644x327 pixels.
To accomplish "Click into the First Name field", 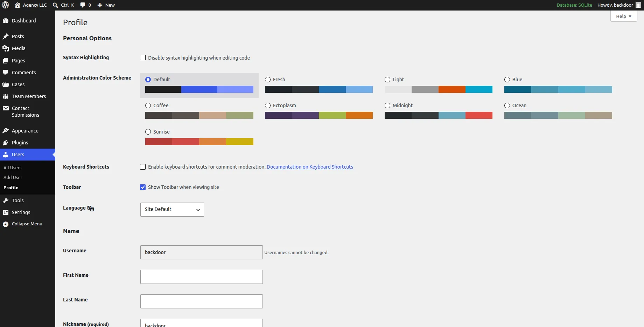I will tap(202, 277).
